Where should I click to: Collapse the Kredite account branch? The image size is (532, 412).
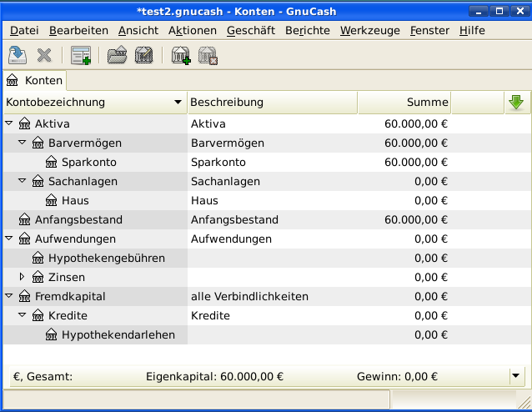pos(23,316)
